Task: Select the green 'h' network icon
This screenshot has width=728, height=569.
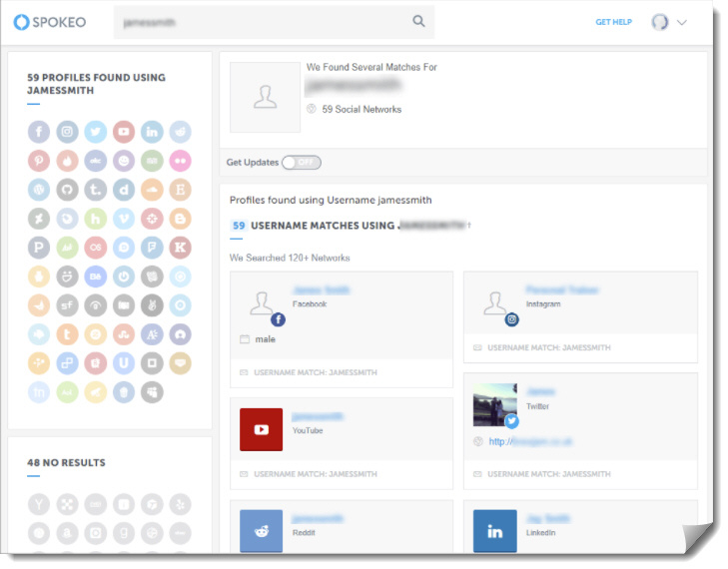Action: pos(96,219)
